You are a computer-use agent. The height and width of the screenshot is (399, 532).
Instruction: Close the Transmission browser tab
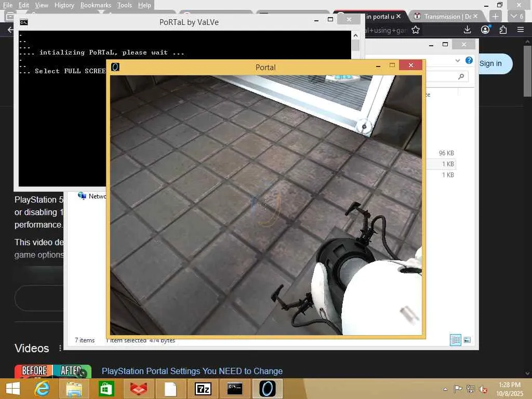coord(475,16)
